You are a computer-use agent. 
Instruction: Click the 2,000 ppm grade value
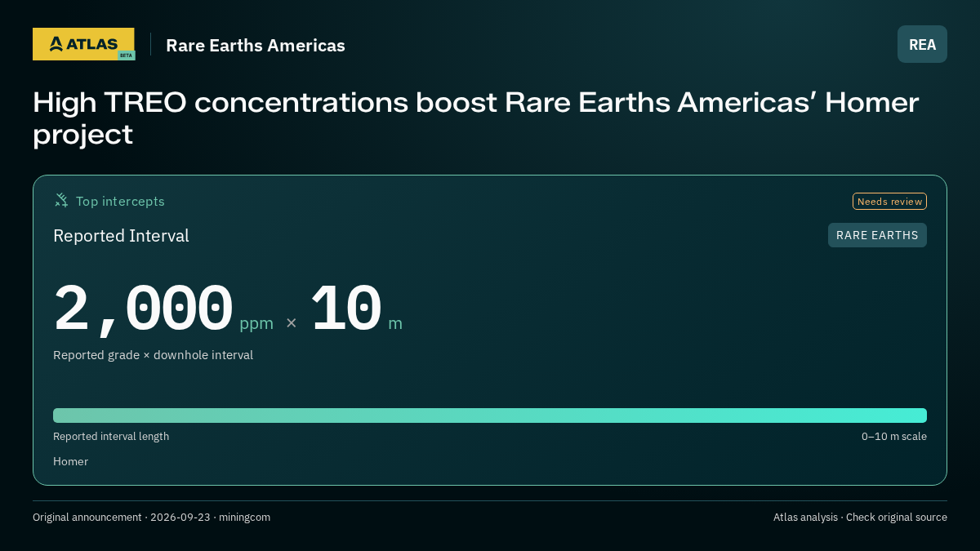tap(163, 309)
